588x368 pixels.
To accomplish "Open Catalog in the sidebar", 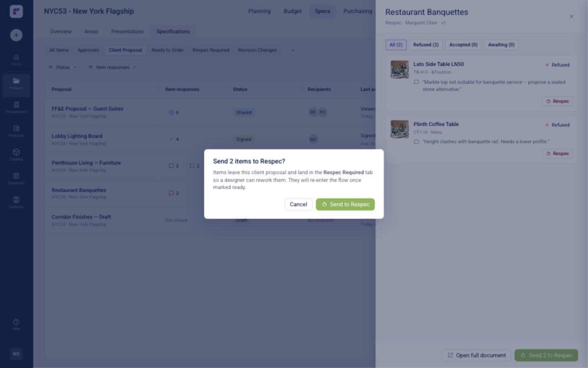I will (x=16, y=155).
